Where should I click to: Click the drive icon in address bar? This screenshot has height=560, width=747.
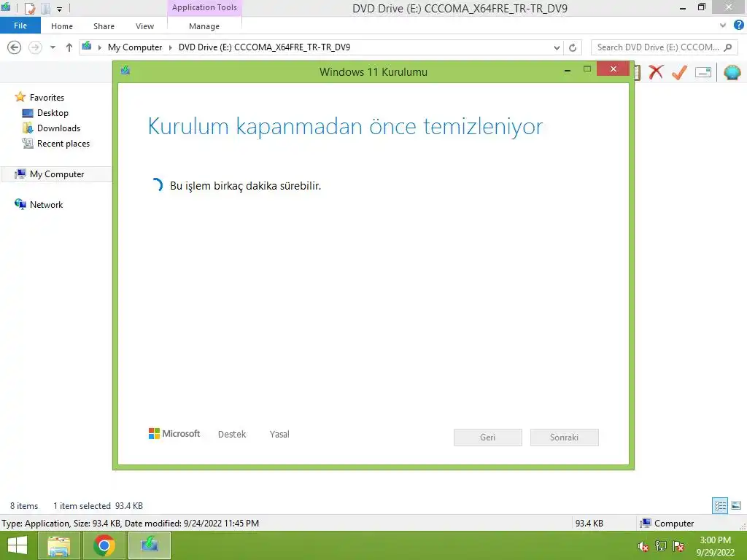(87, 46)
